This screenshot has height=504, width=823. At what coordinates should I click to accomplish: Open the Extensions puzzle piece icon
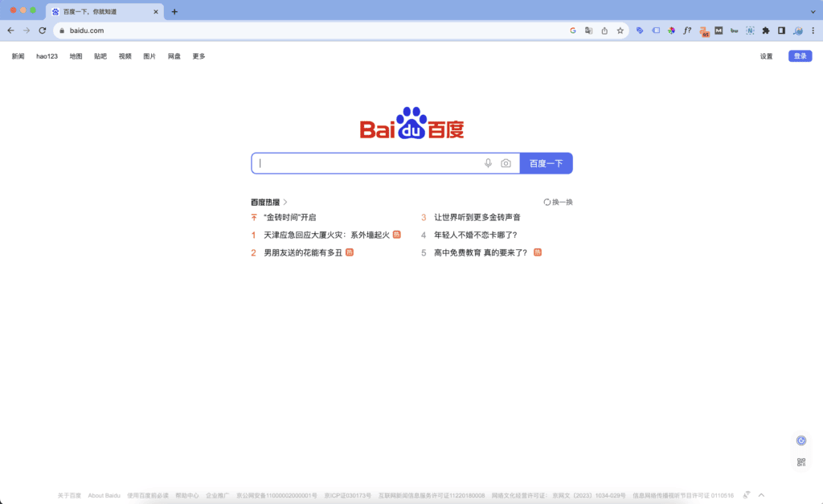tap(765, 31)
